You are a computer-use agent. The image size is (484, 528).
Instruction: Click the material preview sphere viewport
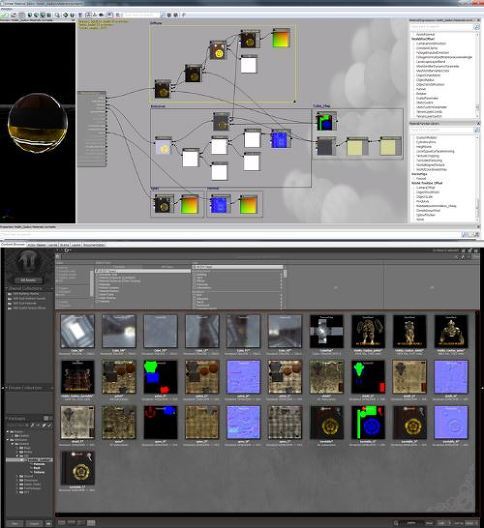pos(37,123)
